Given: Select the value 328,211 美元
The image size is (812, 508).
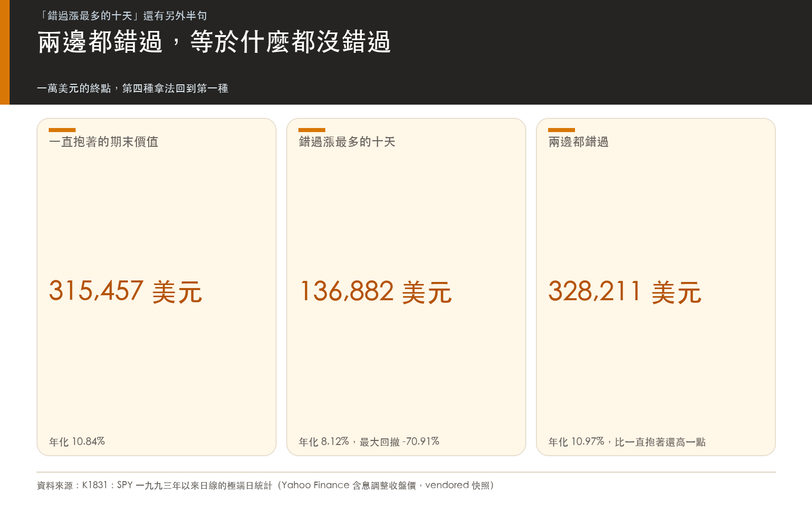Looking at the screenshot, I should [625, 292].
